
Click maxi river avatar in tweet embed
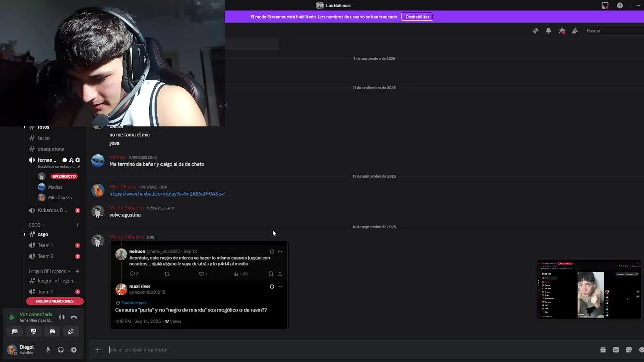121,289
